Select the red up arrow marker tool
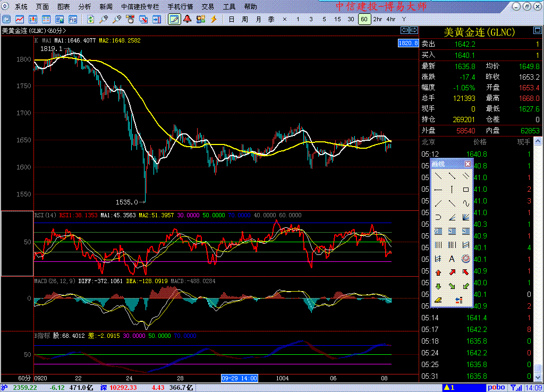 438,272
